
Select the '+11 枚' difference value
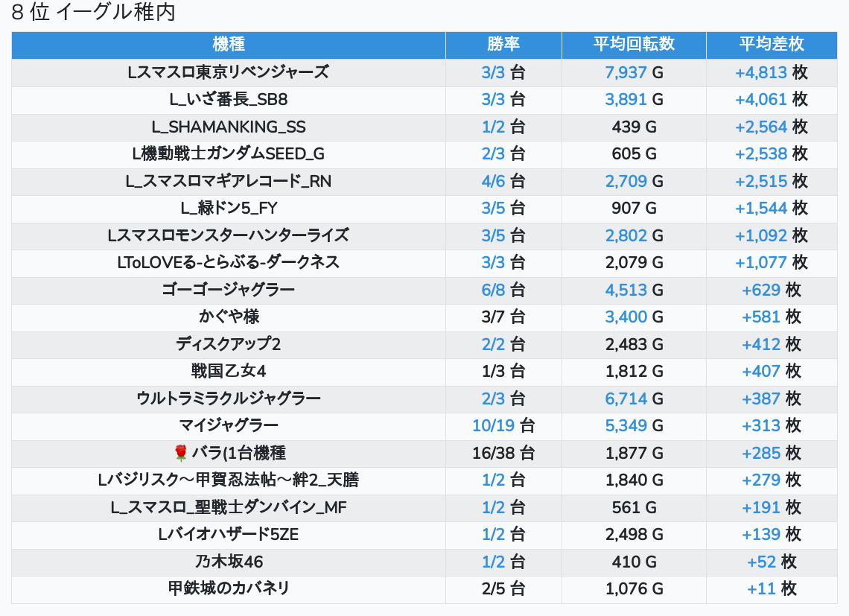coord(772,589)
